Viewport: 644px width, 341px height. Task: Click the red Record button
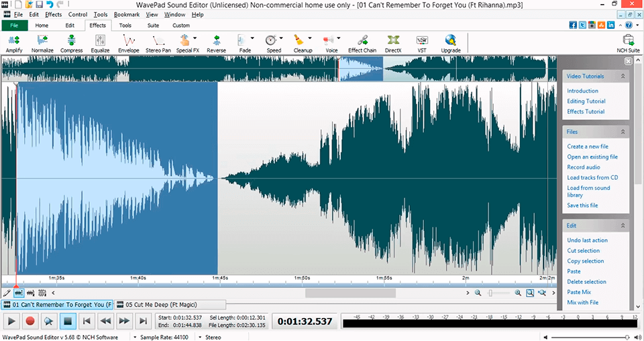tap(30, 322)
